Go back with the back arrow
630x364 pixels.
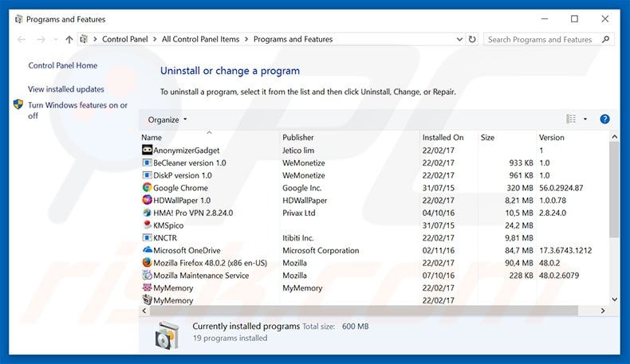tap(22, 39)
